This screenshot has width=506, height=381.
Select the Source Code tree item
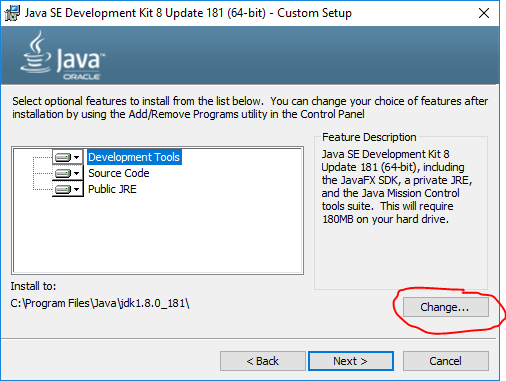(x=119, y=173)
